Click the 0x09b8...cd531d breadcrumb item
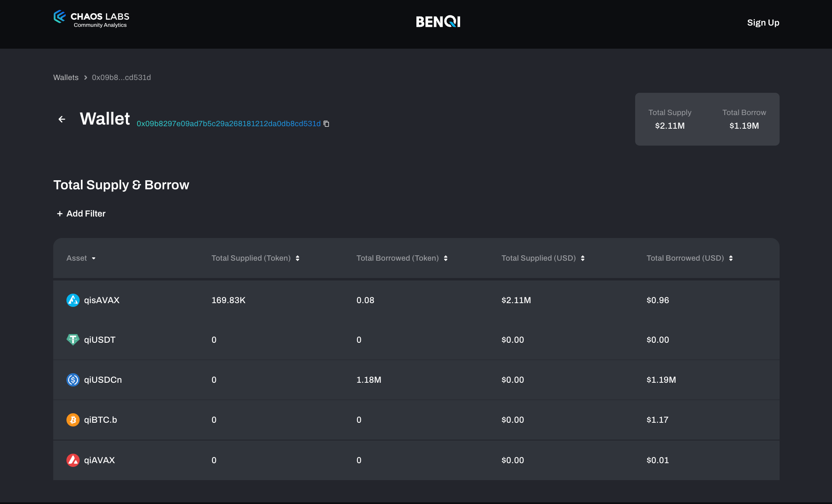Image resolution: width=832 pixels, height=504 pixels. click(121, 78)
